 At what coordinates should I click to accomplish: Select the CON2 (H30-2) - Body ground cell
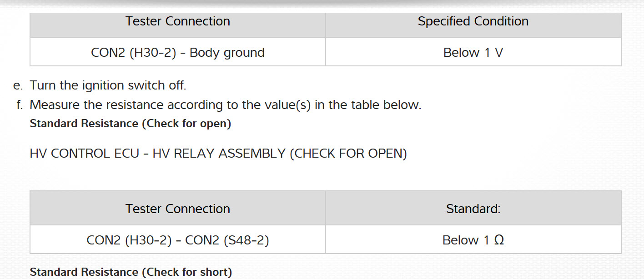coord(178,53)
